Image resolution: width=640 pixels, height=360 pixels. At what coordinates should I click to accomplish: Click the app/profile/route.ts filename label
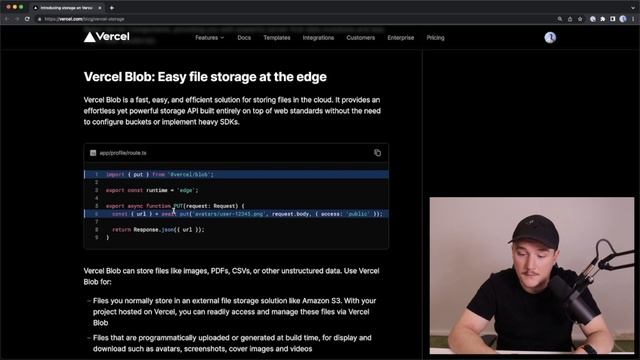coord(123,153)
